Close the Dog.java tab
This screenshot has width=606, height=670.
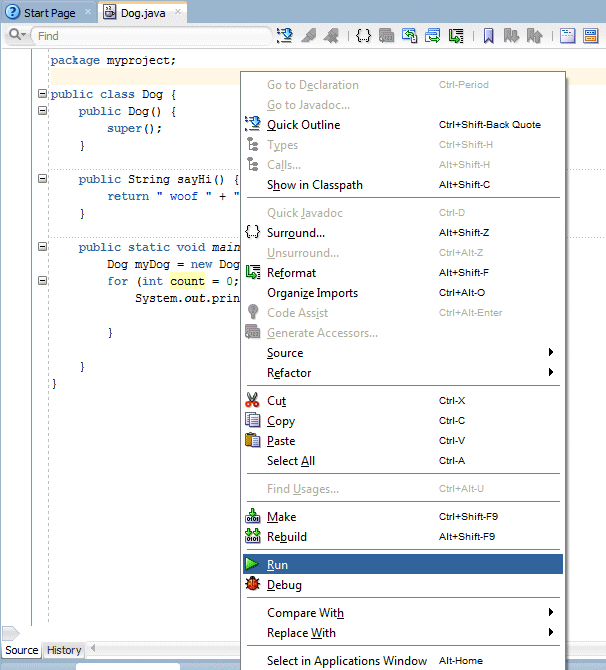click(178, 12)
